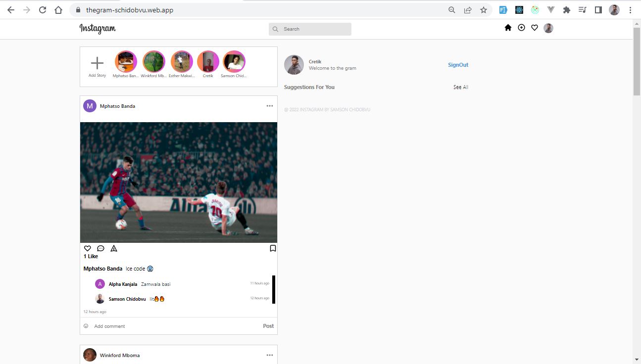Open options menu on Winkford Mboma's post
This screenshot has width=641, height=364.
point(270,355)
